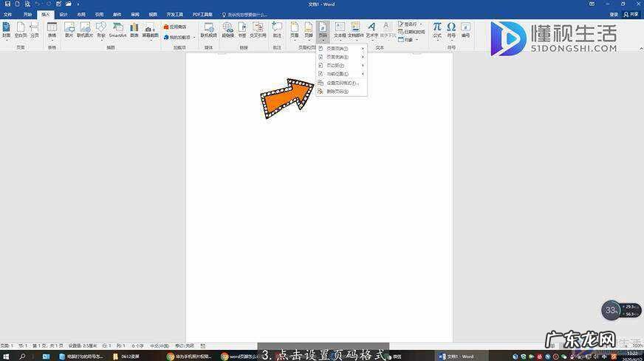Click the 超链接 hyperlink icon
This screenshot has width=644, height=361.
pyautogui.click(x=228, y=30)
